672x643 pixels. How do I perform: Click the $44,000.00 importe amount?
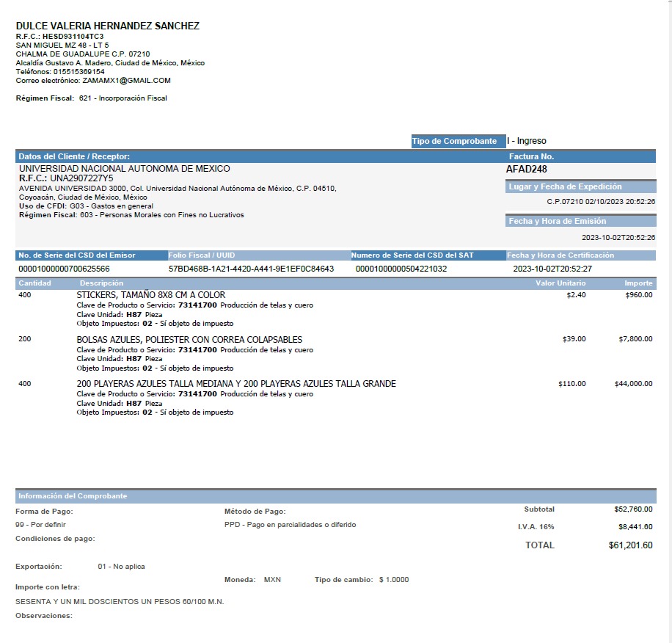point(633,384)
